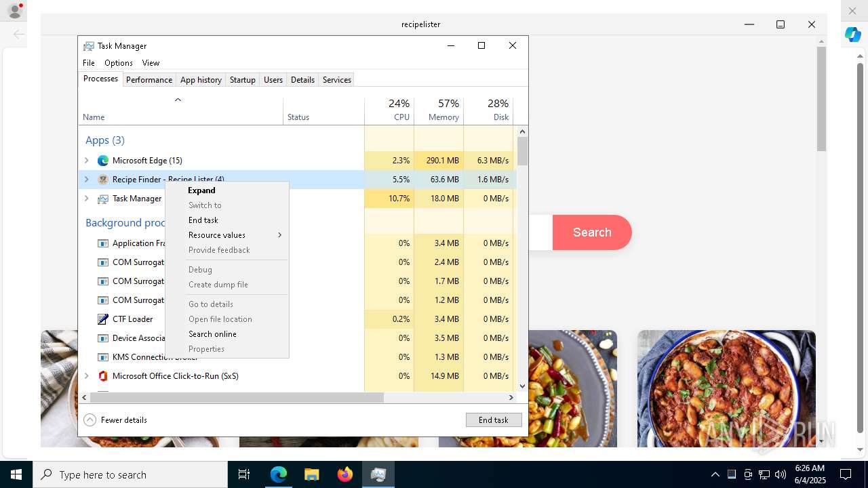Switch to the Startup tab

[x=242, y=80]
